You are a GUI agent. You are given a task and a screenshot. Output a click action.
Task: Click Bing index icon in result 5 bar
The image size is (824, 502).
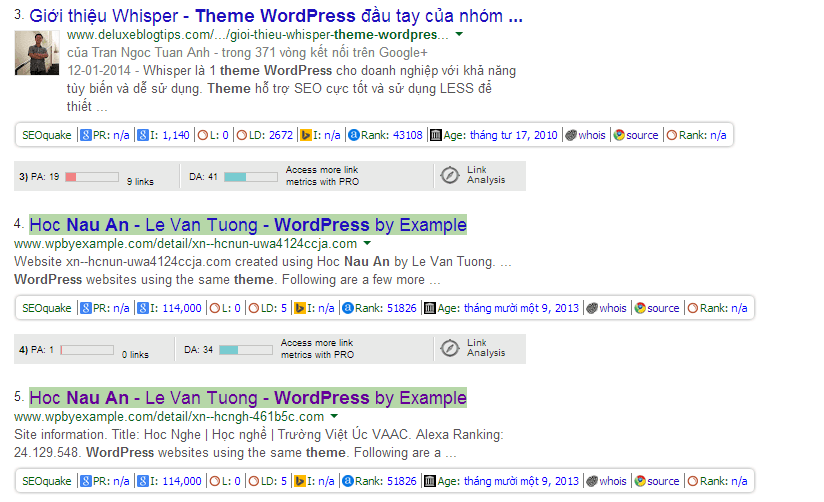pyautogui.click(x=300, y=481)
